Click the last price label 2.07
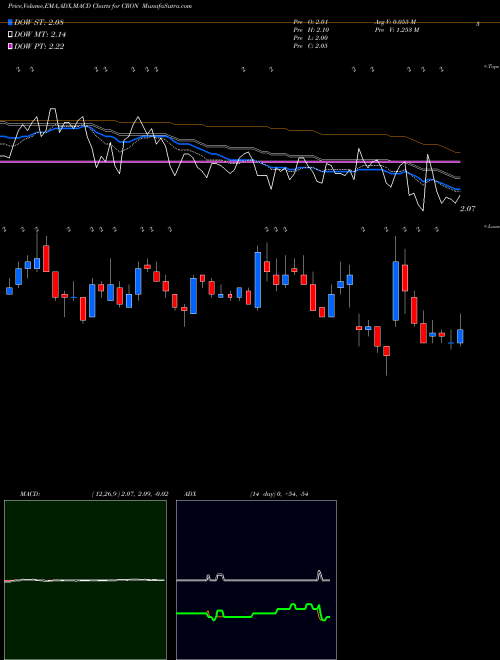Image resolution: width=500 pixels, height=660 pixels. (468, 209)
